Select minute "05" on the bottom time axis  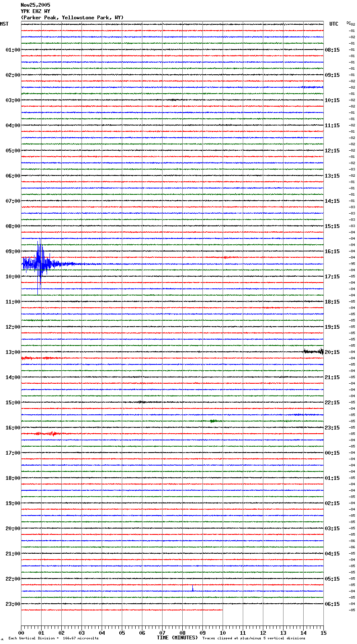[x=122, y=633]
